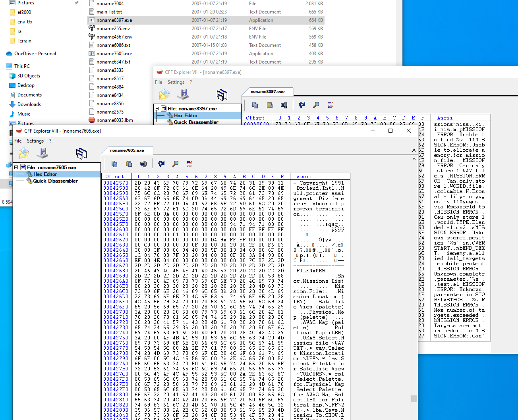Click Paste icon in noname7605.exe hex toolbar

(129, 164)
